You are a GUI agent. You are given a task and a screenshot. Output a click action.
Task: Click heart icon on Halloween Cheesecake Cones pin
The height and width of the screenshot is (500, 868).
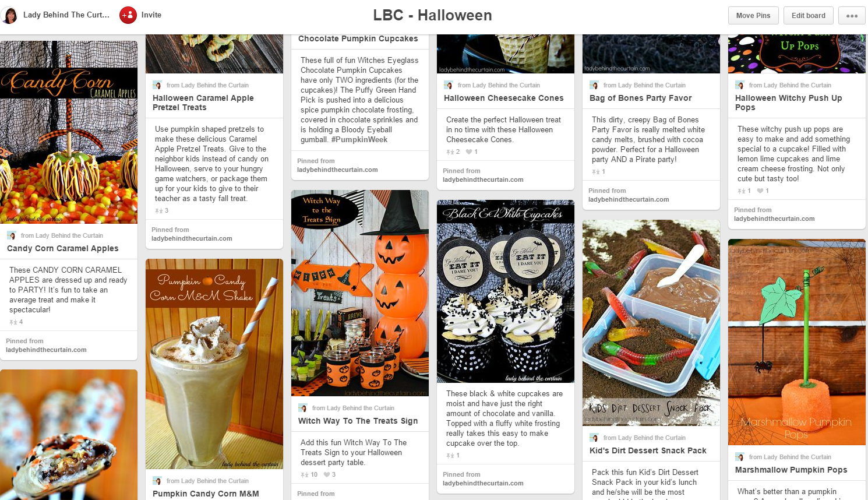(469, 152)
